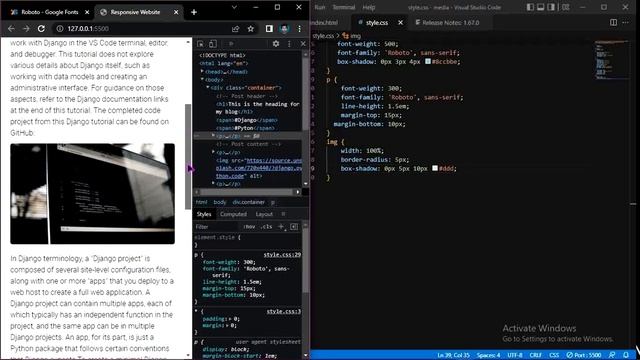This screenshot has width=640, height=360.
Task: Toggle VS Code primary side bar
Action: [530, 7]
